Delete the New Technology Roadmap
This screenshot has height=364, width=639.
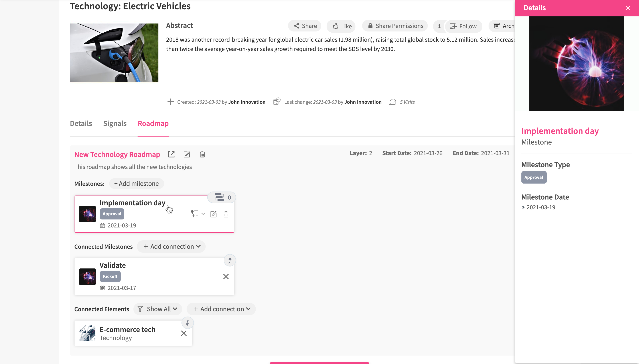click(x=202, y=154)
